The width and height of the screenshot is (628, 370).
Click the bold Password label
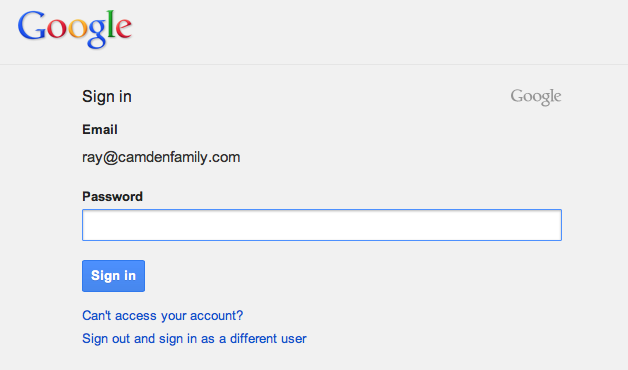[113, 197]
